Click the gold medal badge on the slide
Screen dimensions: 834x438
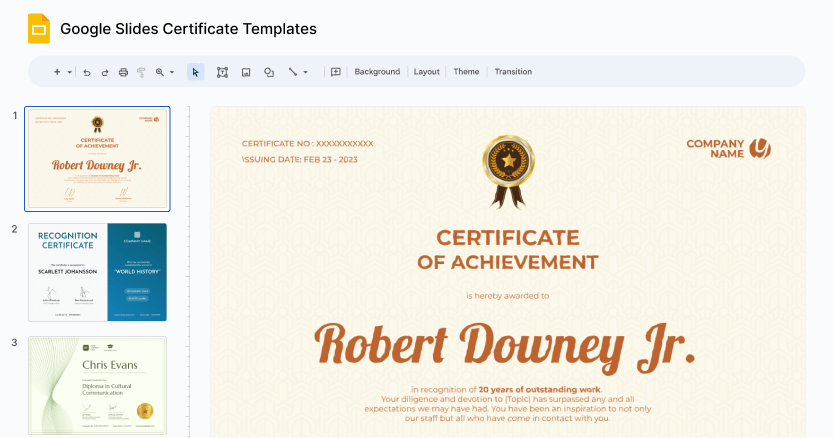[x=508, y=171]
